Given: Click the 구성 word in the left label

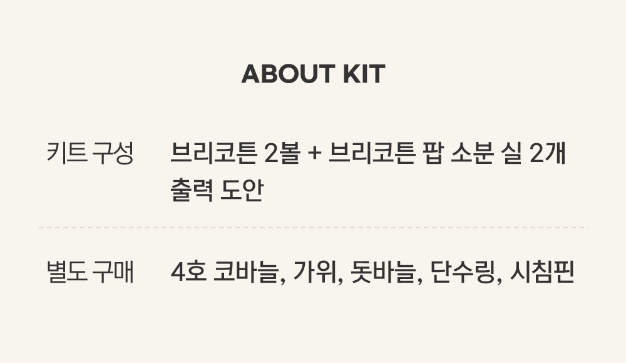Looking at the screenshot, I should pyautogui.click(x=113, y=153).
